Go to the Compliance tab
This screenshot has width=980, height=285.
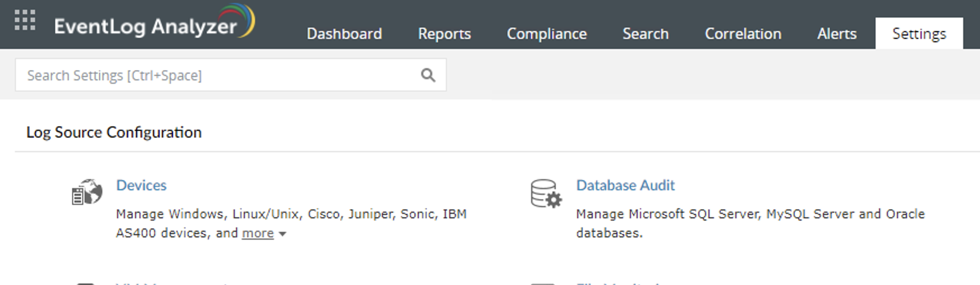(x=546, y=34)
